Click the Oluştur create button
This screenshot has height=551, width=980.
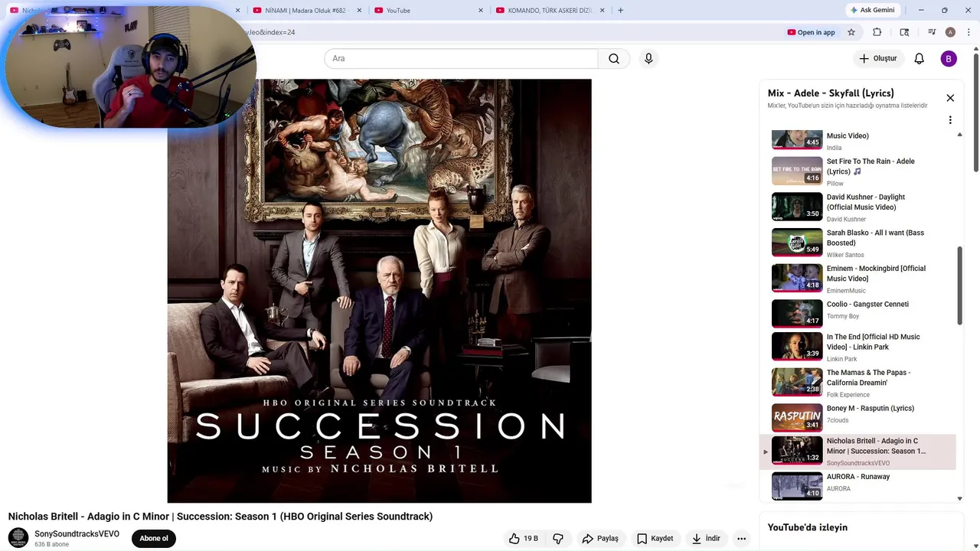[877, 59]
